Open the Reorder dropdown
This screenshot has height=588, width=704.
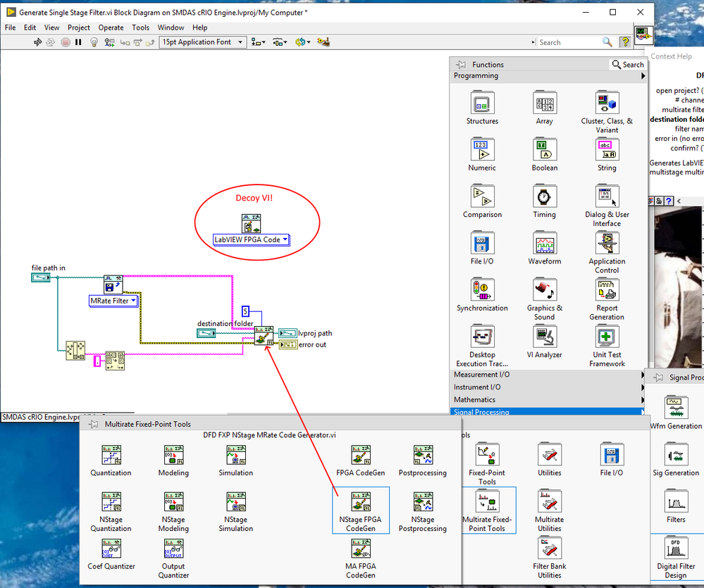click(x=302, y=42)
